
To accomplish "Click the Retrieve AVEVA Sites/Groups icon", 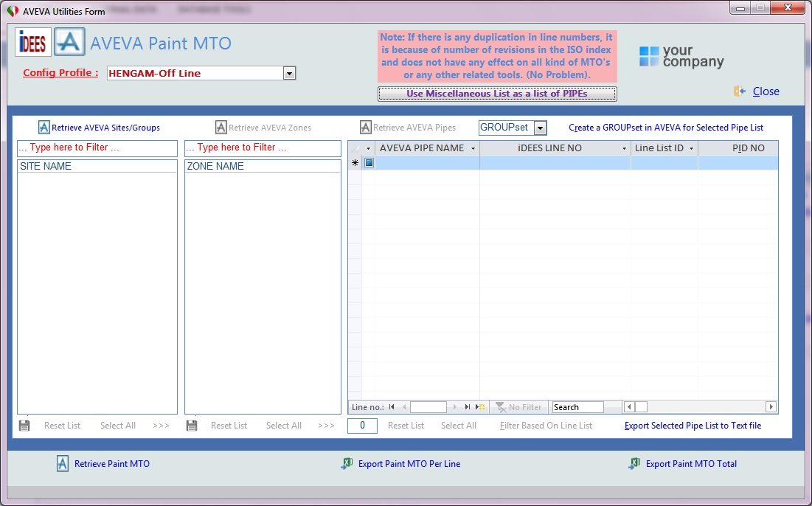I will click(44, 128).
